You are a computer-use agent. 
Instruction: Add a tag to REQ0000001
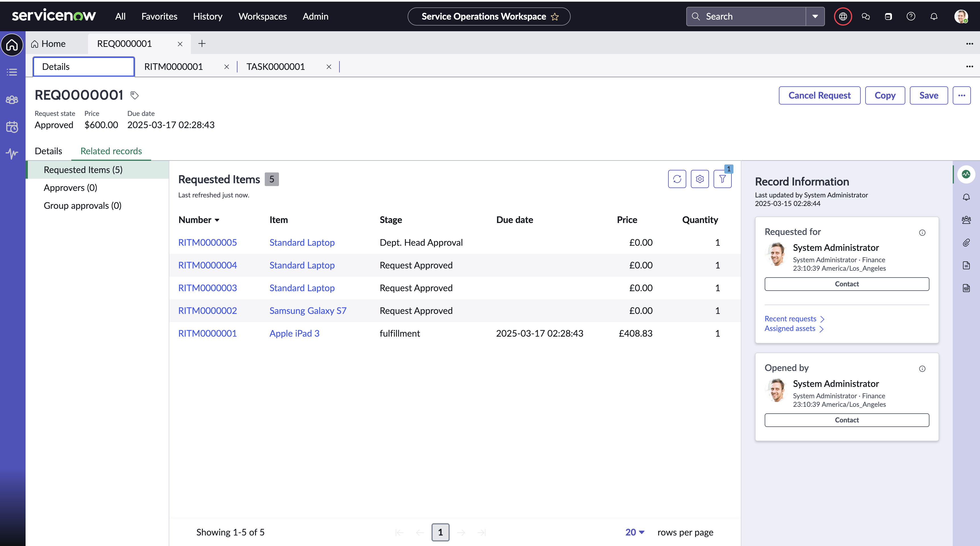click(134, 95)
